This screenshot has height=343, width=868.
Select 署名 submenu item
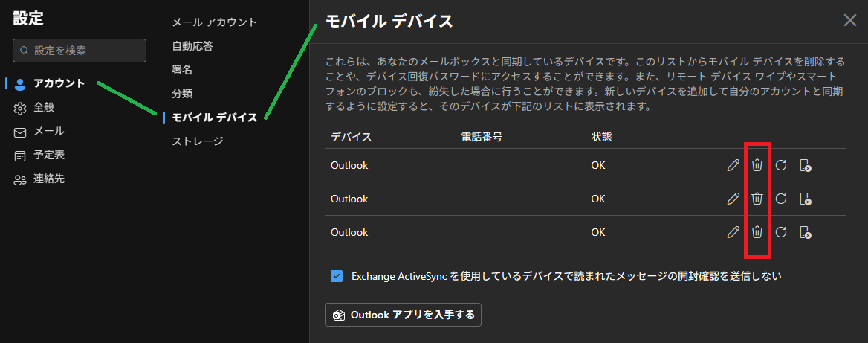tap(182, 70)
